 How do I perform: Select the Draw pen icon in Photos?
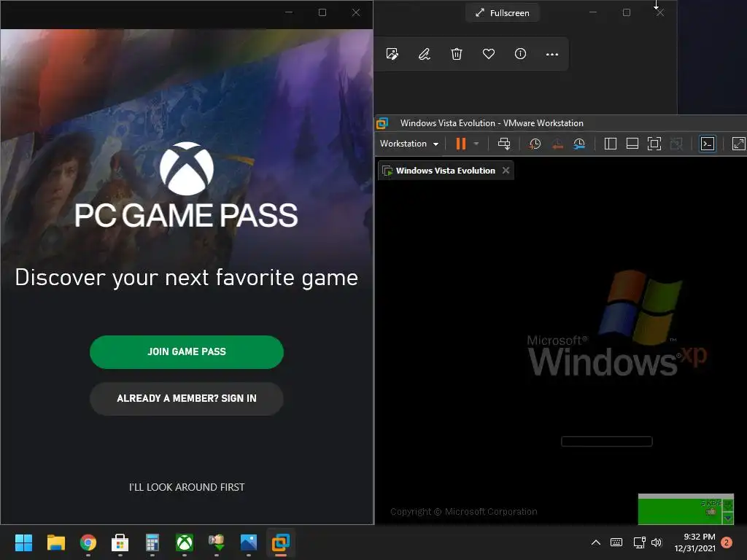click(x=424, y=54)
